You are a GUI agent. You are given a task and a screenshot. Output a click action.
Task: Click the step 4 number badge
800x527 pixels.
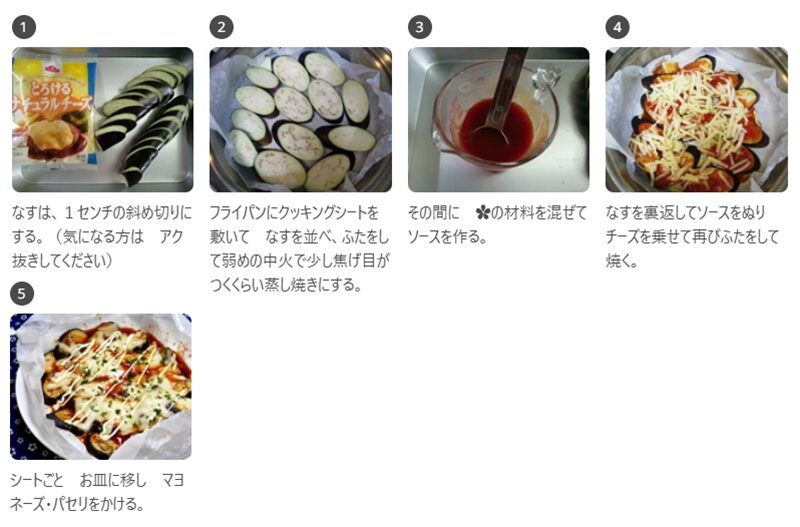coord(617,27)
